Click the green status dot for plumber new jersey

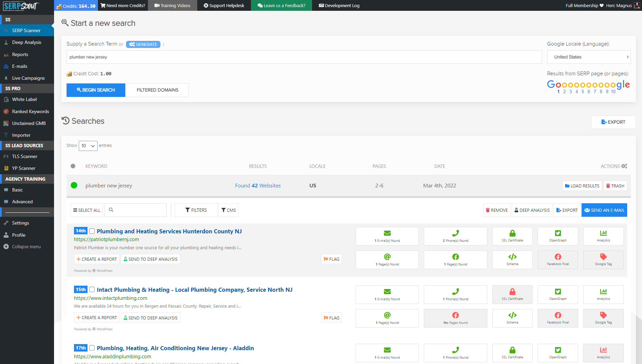pos(74,185)
